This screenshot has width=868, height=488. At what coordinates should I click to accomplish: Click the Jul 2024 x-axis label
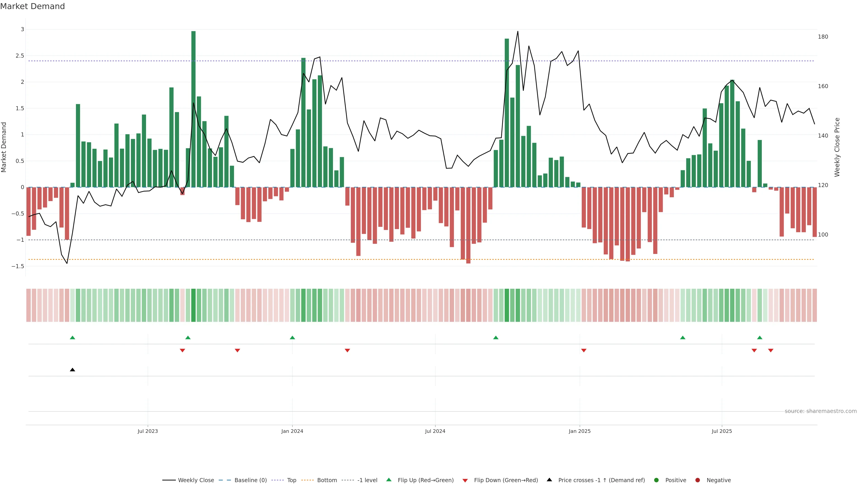click(x=435, y=431)
